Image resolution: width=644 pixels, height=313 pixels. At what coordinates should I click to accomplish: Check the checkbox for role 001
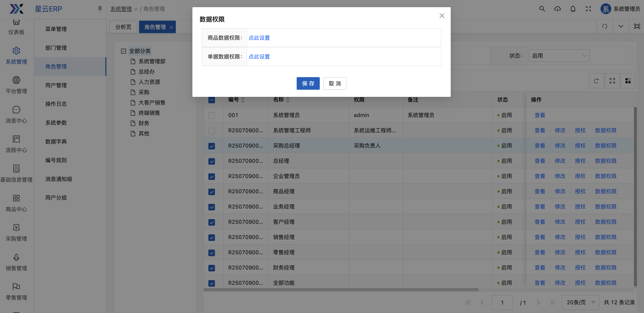[x=211, y=115]
